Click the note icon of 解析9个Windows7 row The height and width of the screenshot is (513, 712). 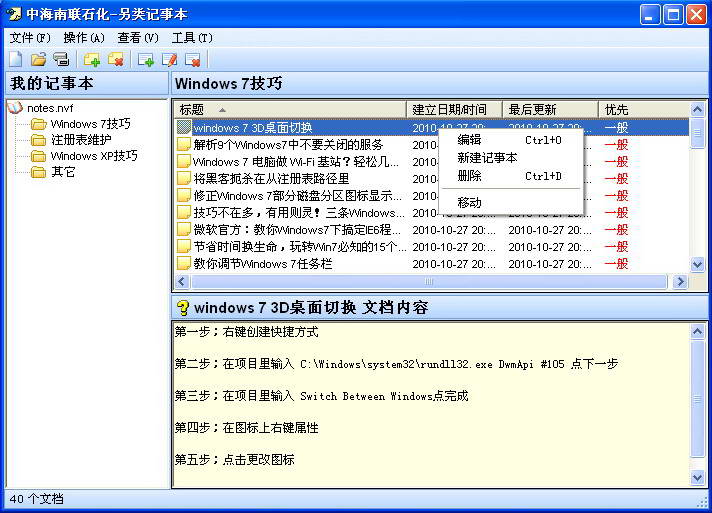(x=184, y=144)
